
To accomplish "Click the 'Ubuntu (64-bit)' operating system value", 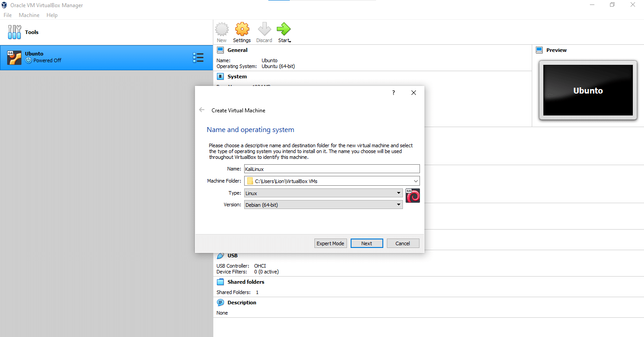I will click(278, 66).
